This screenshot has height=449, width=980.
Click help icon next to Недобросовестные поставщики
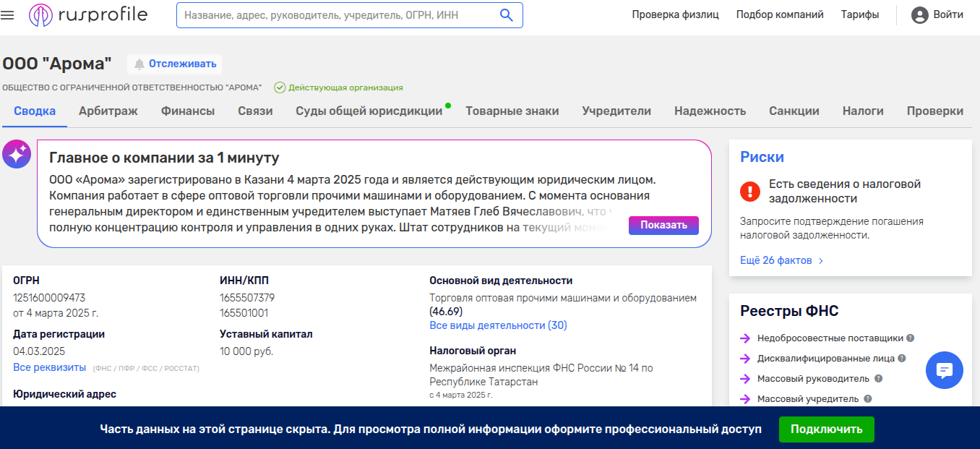pyautogui.click(x=911, y=338)
